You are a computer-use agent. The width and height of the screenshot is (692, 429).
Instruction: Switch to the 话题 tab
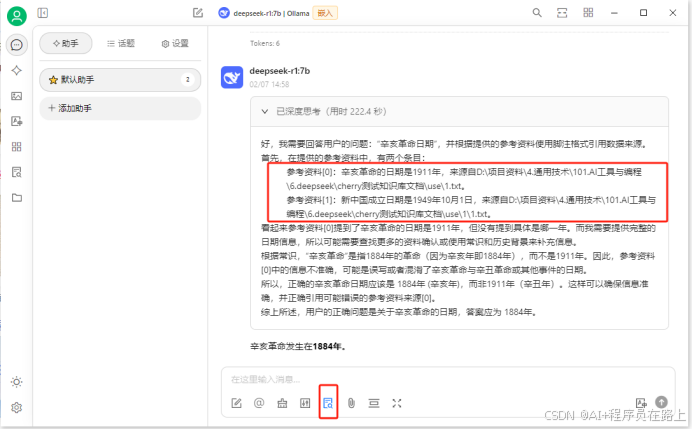click(x=120, y=43)
